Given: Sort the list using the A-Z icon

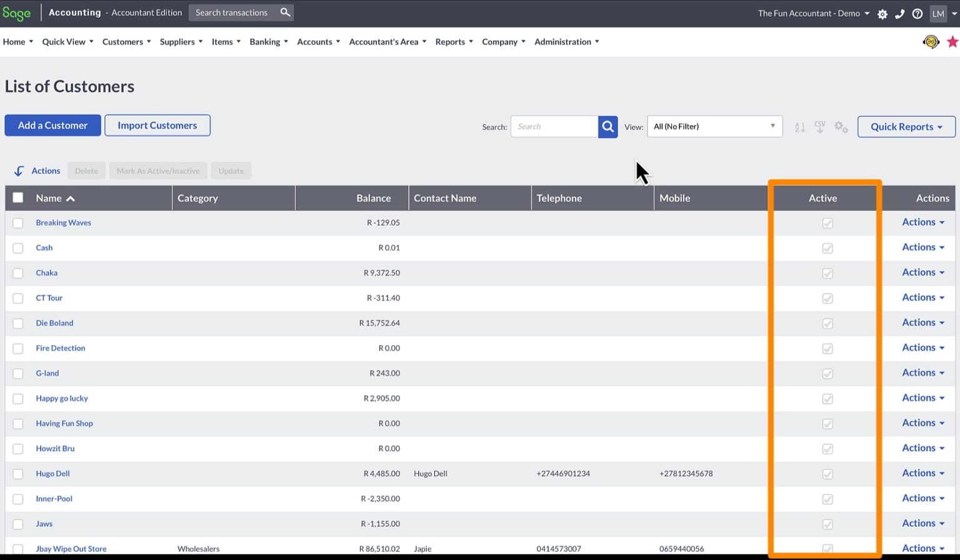Looking at the screenshot, I should 799,126.
